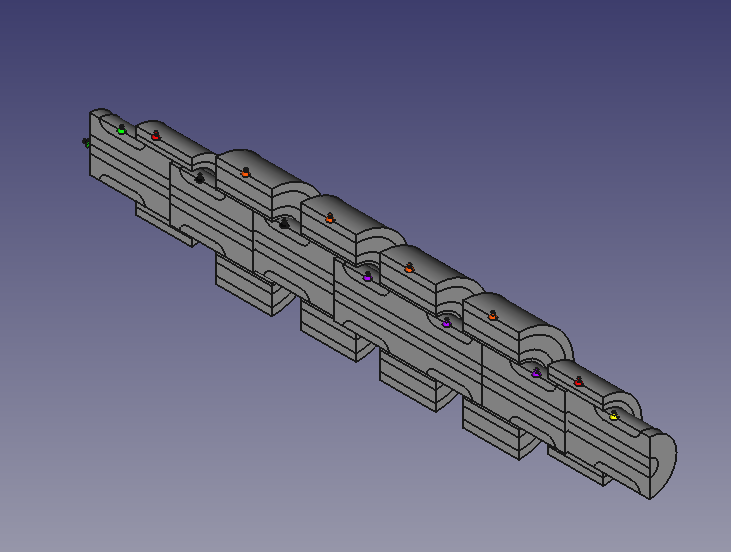Click the leftmost orange marker
Image resolution: width=731 pixels, height=552 pixels.
[x=245, y=172]
